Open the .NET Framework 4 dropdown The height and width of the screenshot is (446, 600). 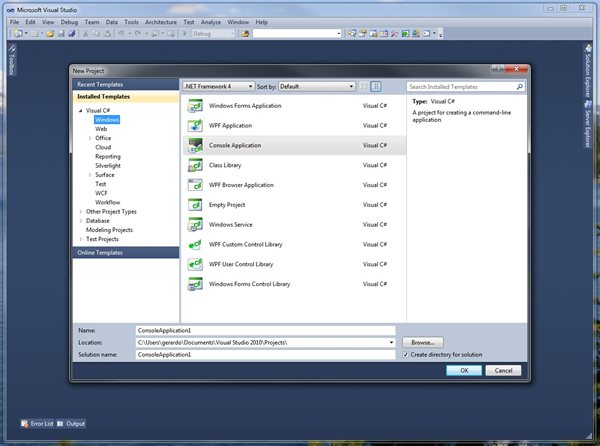[x=218, y=87]
